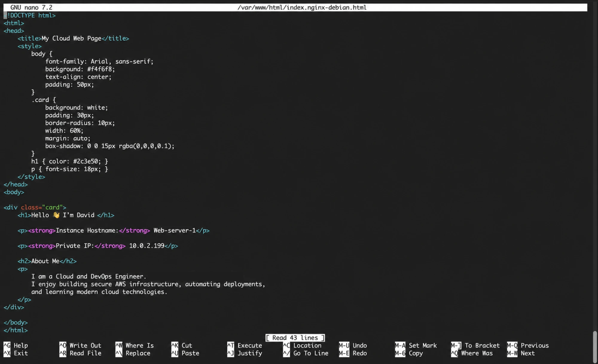The width and height of the screenshot is (598, 364).
Task: Click the ^U Paste shortcut
Action: tap(185, 353)
